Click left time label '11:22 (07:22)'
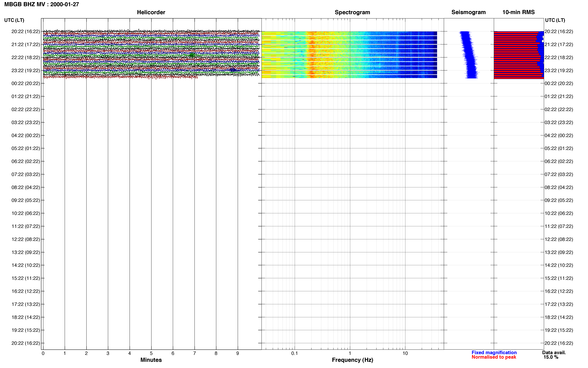The width and height of the screenshot is (588, 368). tap(26, 226)
